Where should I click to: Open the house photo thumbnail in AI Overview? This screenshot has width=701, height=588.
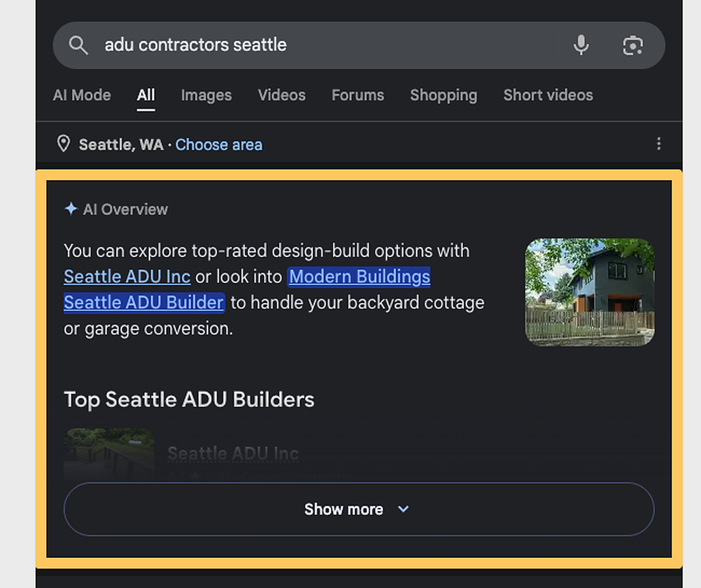point(590,292)
